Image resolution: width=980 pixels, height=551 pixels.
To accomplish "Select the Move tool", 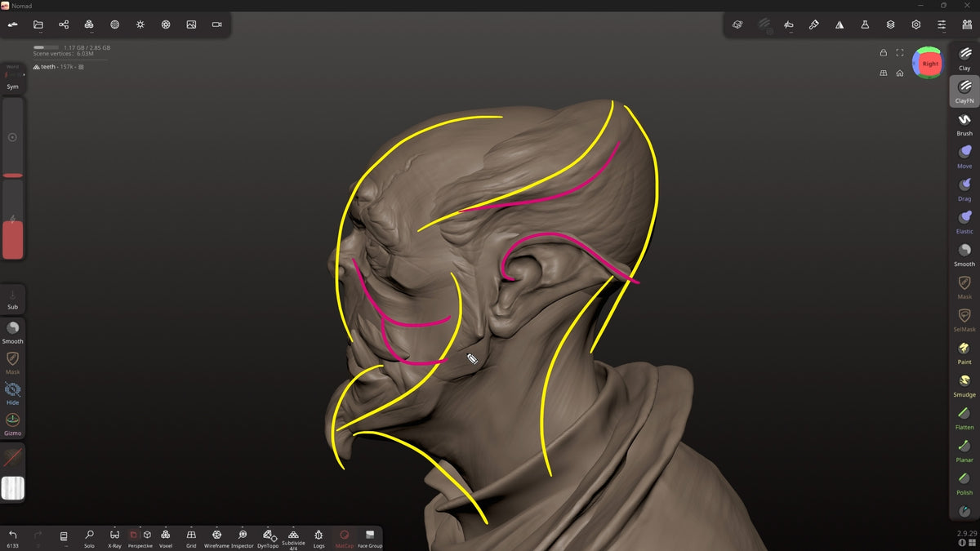I will click(964, 156).
